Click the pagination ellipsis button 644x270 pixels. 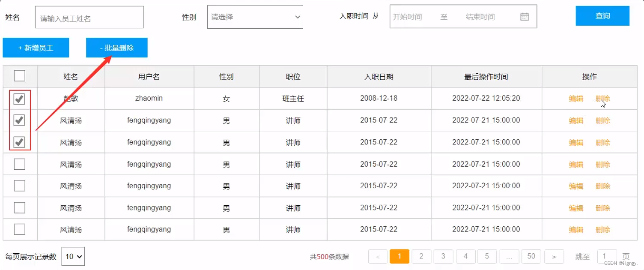point(509,256)
